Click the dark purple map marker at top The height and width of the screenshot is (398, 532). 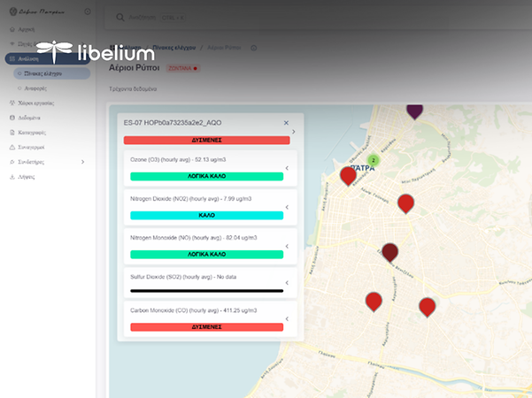point(414,111)
